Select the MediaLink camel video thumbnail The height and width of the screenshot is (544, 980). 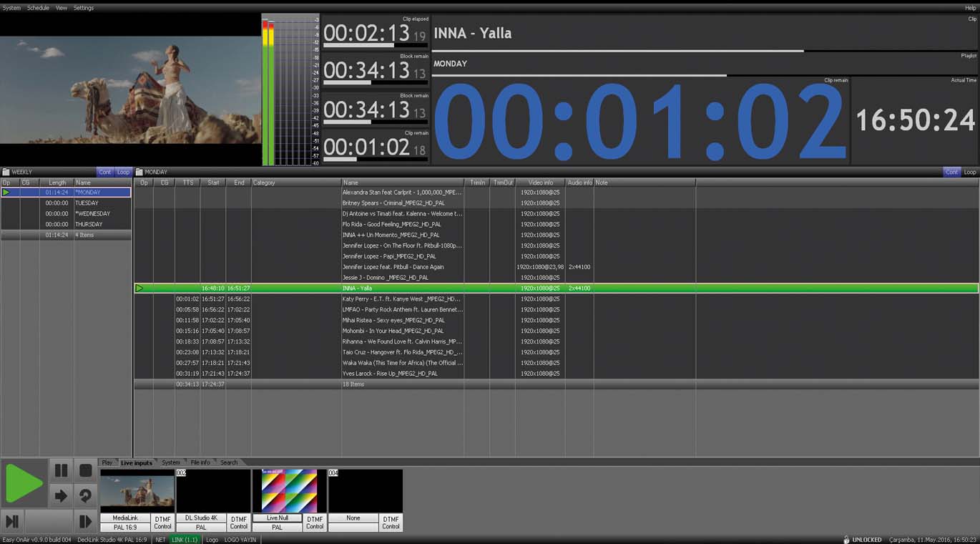pos(137,491)
